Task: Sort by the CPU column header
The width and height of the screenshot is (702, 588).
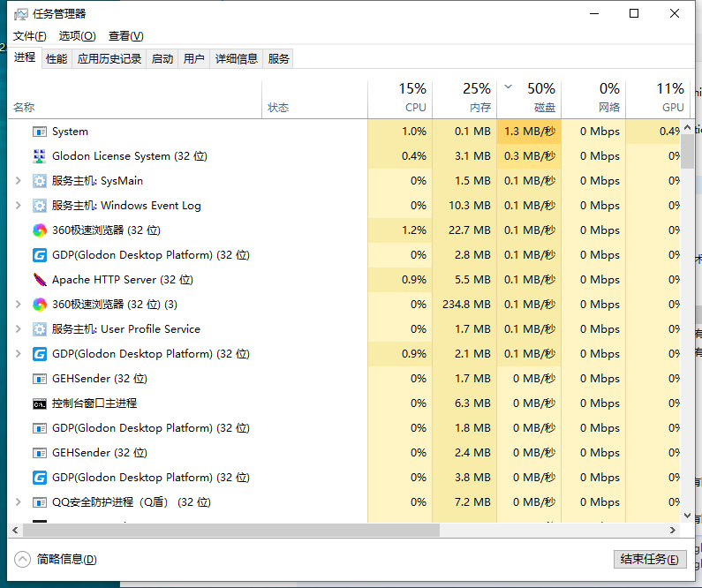Action: pos(400,100)
